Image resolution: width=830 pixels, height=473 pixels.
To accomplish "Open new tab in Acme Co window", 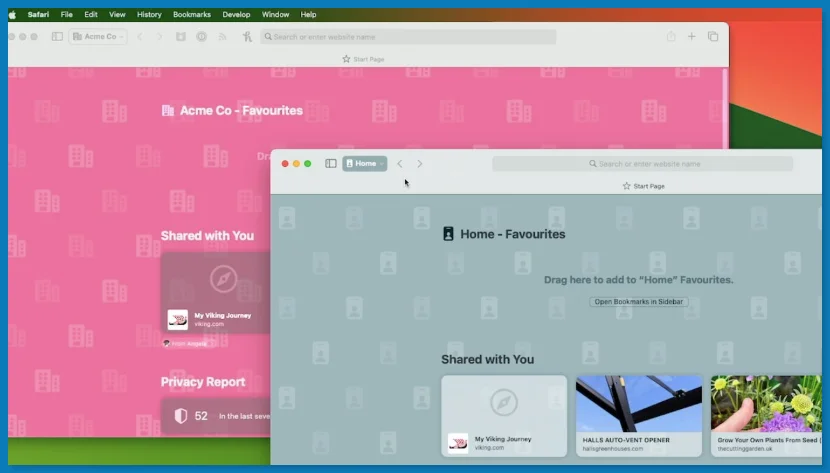I will (x=691, y=37).
